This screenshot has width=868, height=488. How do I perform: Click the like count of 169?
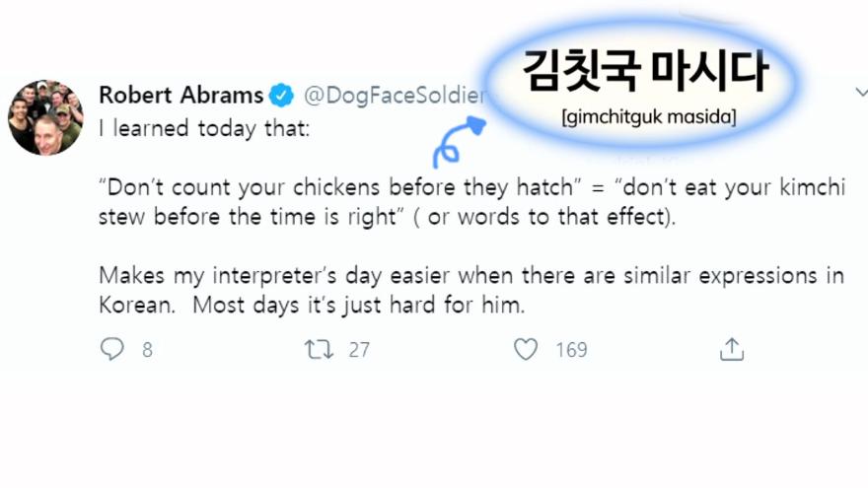tap(571, 350)
